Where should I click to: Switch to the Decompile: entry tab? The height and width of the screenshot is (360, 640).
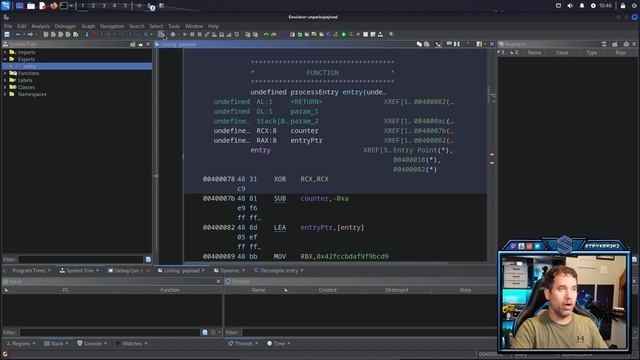tap(279, 270)
